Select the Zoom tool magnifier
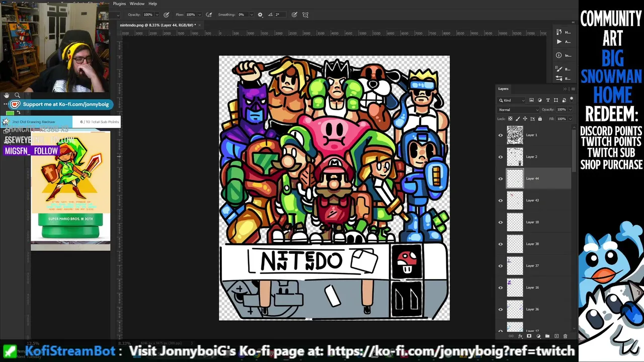This screenshot has height=362, width=644. (x=17, y=96)
